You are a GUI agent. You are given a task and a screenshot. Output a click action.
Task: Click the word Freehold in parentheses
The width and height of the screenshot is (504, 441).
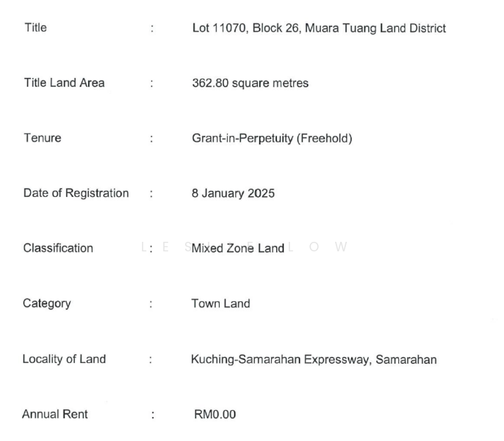pyautogui.click(x=325, y=138)
